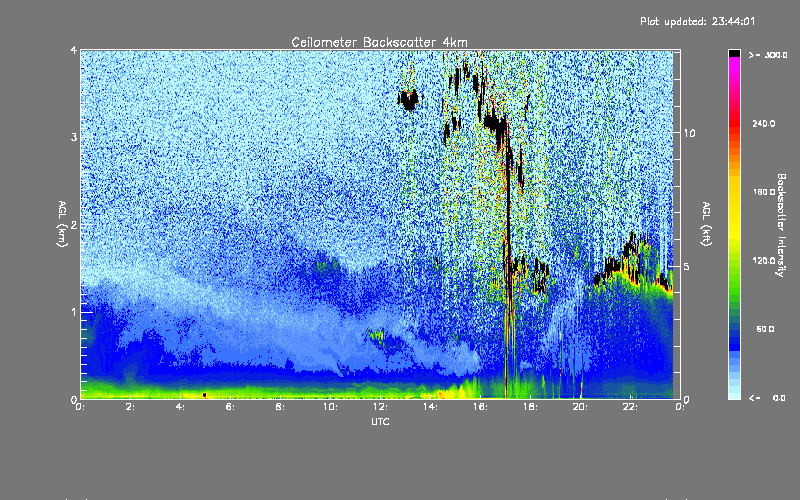
Task: Select the '16:' time axis tick label
Action: [480, 407]
